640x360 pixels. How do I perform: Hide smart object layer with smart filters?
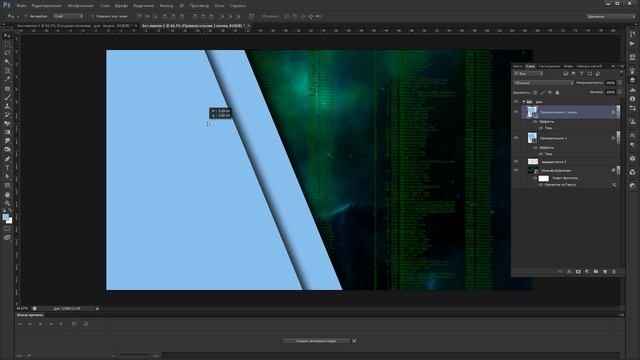(x=516, y=170)
